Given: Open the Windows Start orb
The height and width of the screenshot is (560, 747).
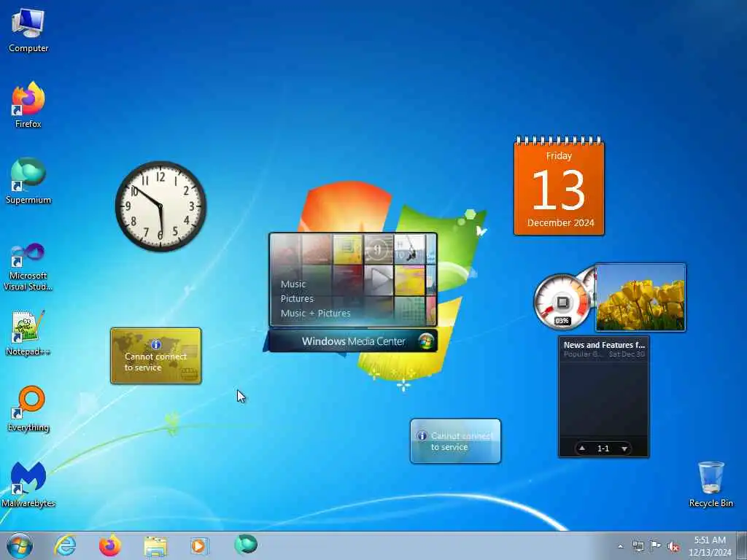Looking at the screenshot, I should (x=20, y=545).
